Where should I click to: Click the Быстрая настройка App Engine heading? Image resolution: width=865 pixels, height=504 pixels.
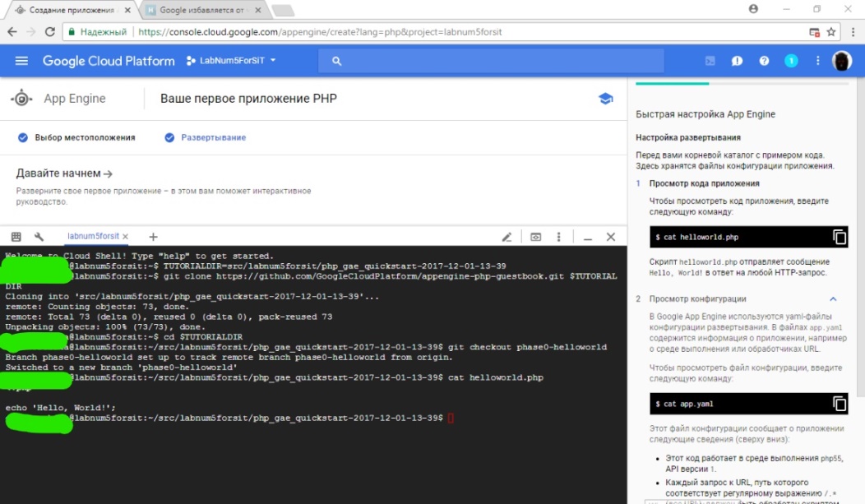(705, 114)
